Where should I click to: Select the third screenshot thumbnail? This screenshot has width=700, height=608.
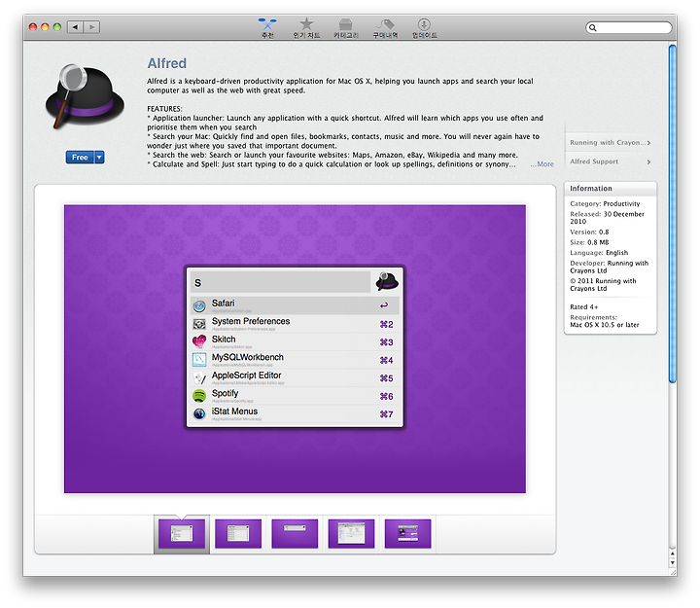[295, 533]
